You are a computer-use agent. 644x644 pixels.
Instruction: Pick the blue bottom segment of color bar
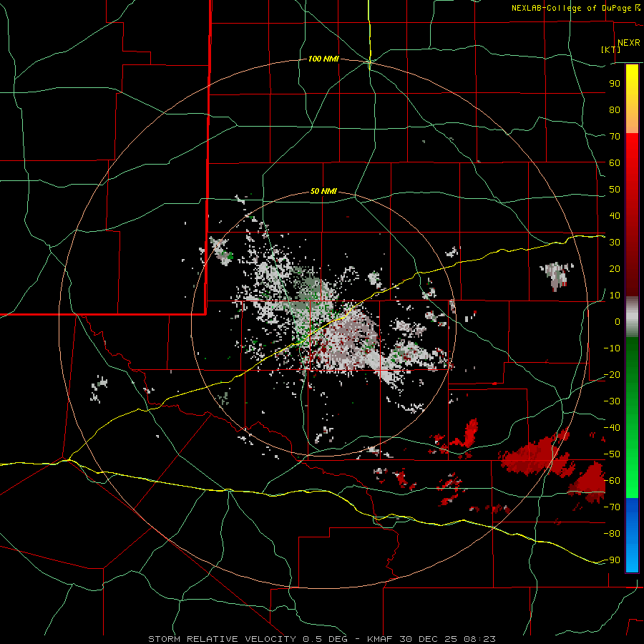click(632, 535)
